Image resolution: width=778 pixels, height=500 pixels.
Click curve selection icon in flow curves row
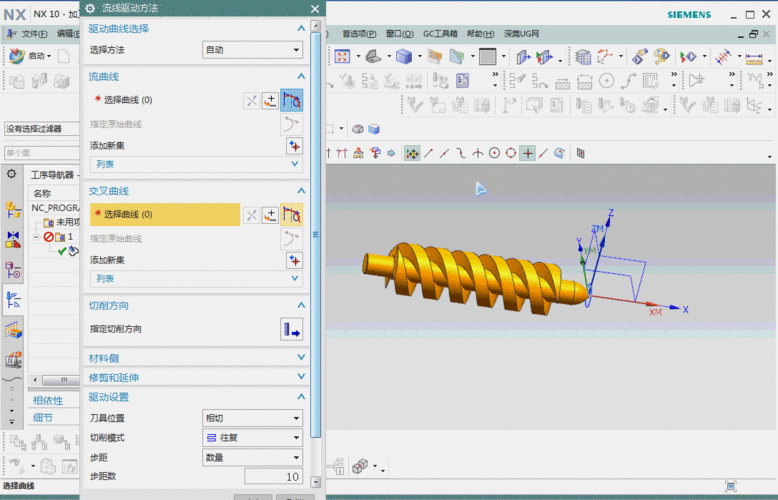point(292,100)
